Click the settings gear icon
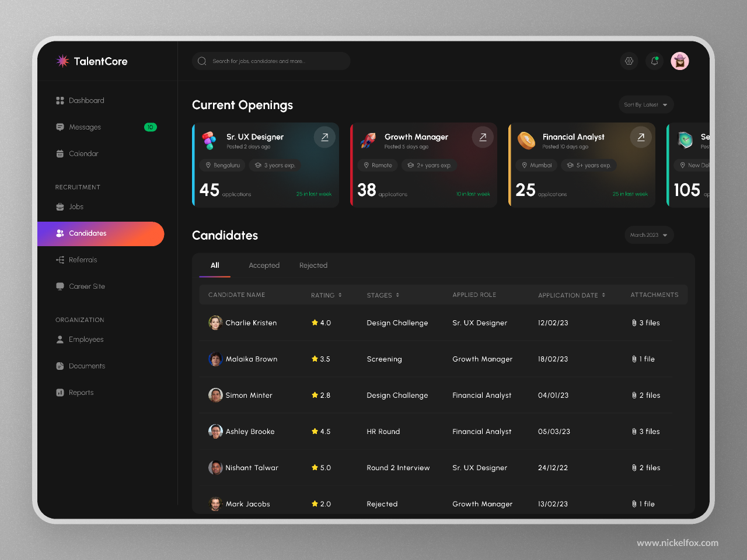The height and width of the screenshot is (560, 747). tap(629, 61)
